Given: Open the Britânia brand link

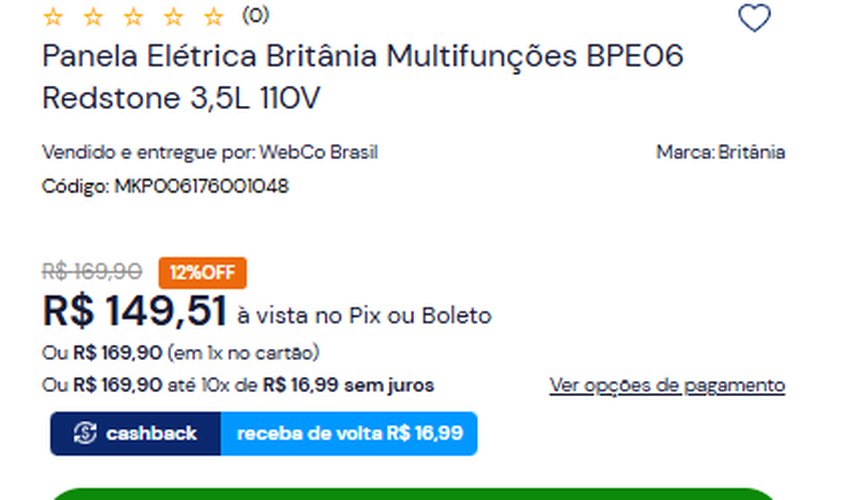Looking at the screenshot, I should 751,153.
